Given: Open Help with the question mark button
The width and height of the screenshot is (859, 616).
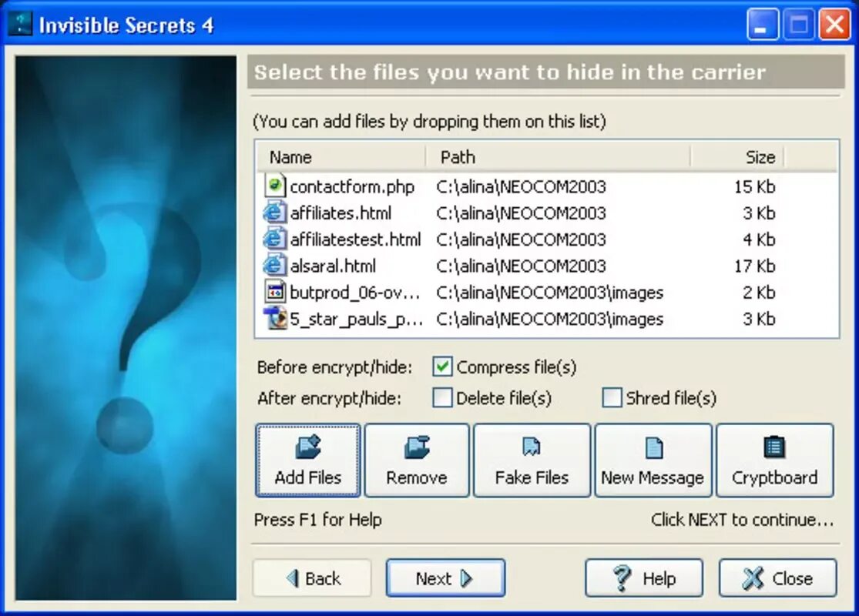Looking at the screenshot, I should (x=644, y=578).
